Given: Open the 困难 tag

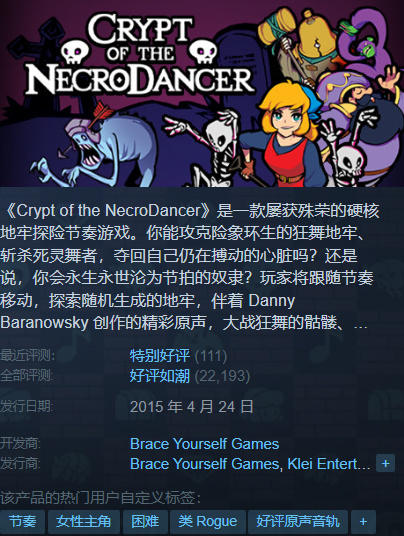Looking at the screenshot, I should pyautogui.click(x=145, y=522).
